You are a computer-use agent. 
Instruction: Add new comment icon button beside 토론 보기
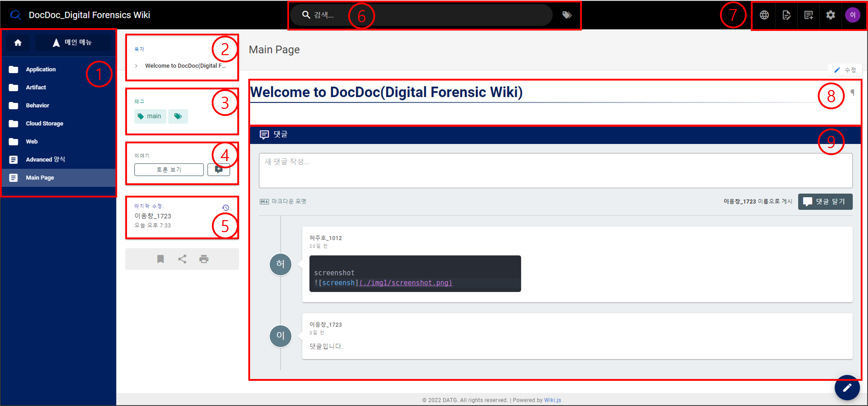(218, 170)
